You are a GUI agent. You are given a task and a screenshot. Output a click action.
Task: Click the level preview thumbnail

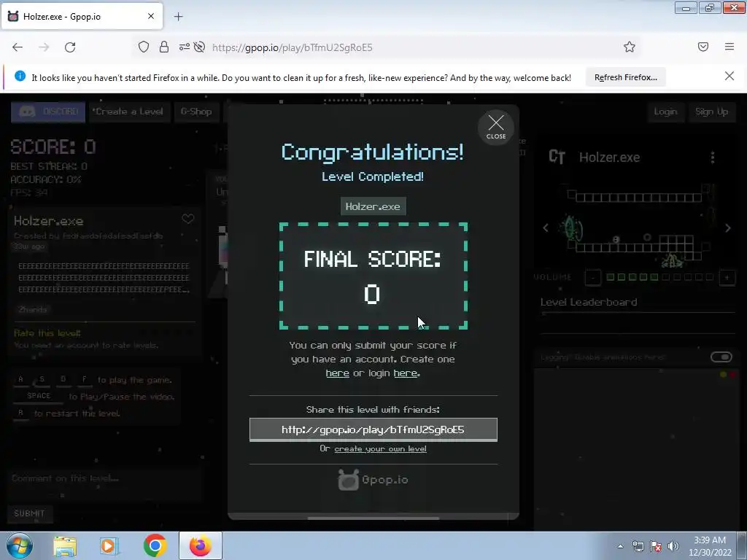(x=637, y=227)
